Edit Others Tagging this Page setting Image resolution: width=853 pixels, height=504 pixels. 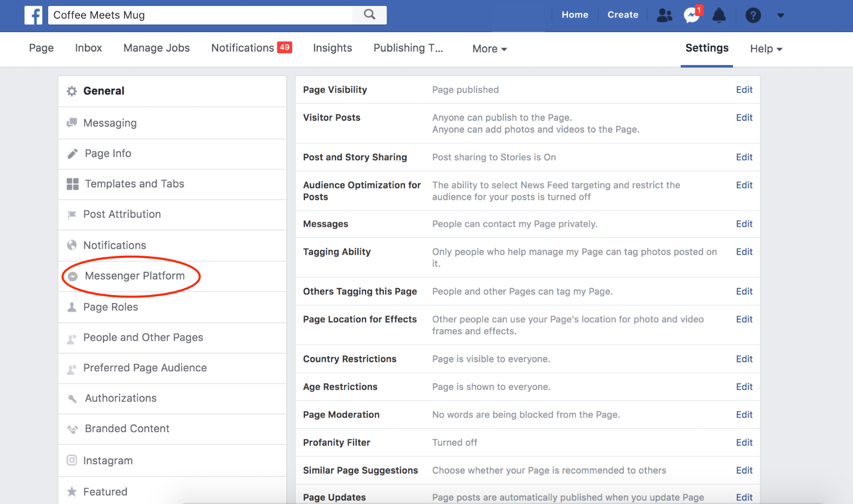coord(744,291)
